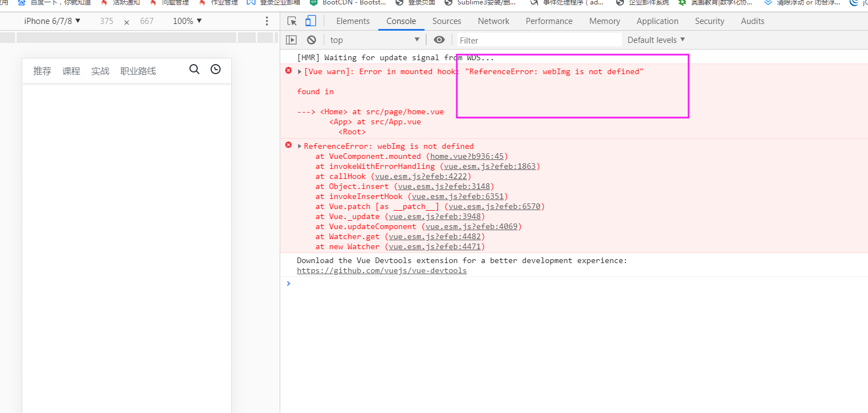
Task: Open the vue.esm.js?efeb:3148 link
Action: pyautogui.click(x=444, y=186)
